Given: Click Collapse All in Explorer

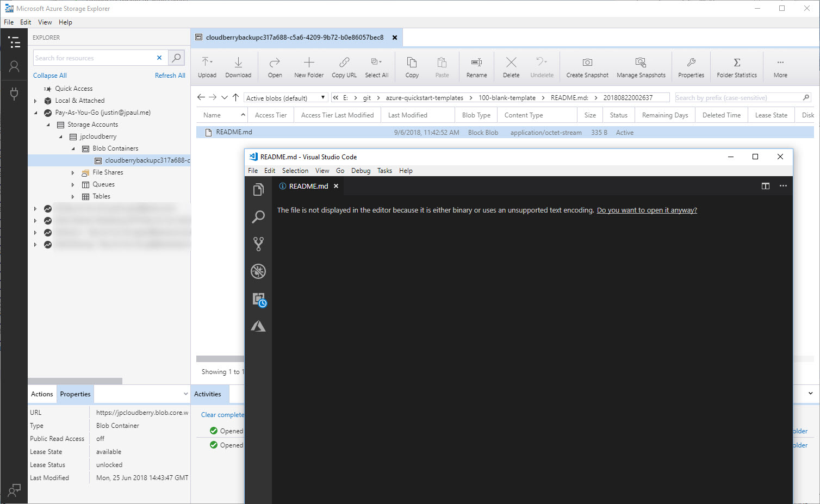Looking at the screenshot, I should point(50,76).
